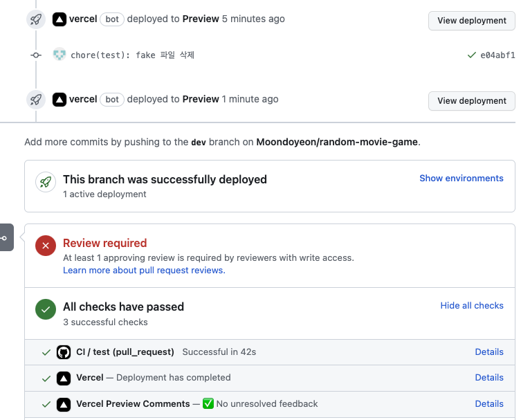
Task: Click the merge icon tab on left edge
Action: [x=6, y=238]
